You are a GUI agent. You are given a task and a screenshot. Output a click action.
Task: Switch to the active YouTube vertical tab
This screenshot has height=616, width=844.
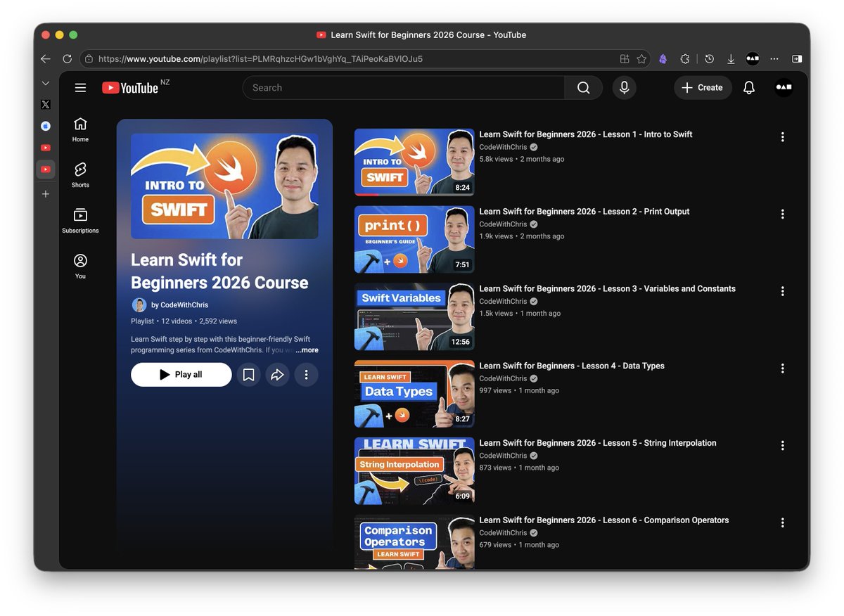tap(46, 169)
